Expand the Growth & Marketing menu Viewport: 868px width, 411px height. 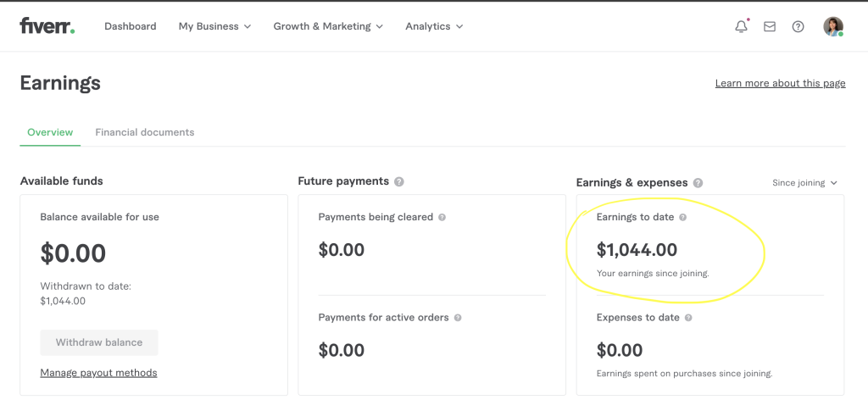point(328,26)
